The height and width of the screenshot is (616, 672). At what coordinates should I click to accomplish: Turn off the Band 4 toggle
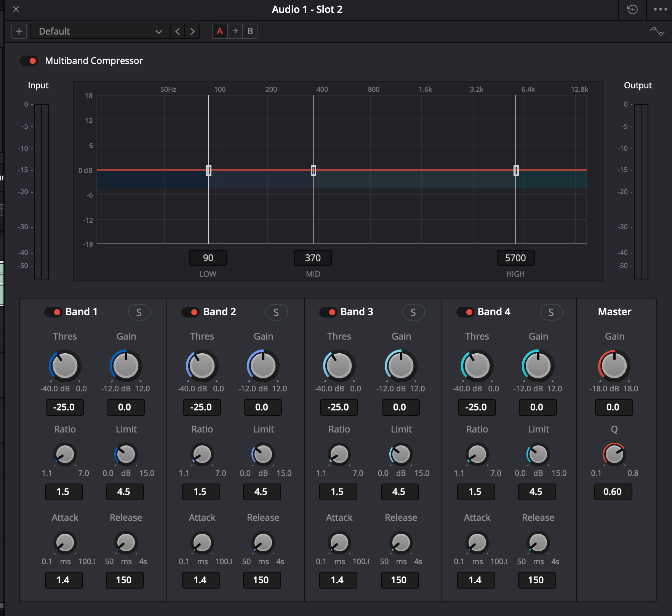pos(465,312)
